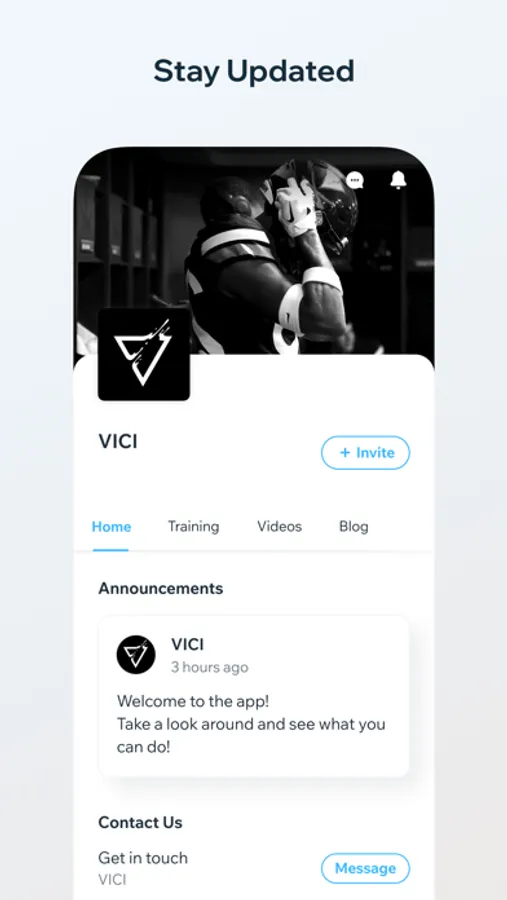The image size is (507, 900).
Task: Click the VICI name in the announcement post
Action: coord(187,645)
